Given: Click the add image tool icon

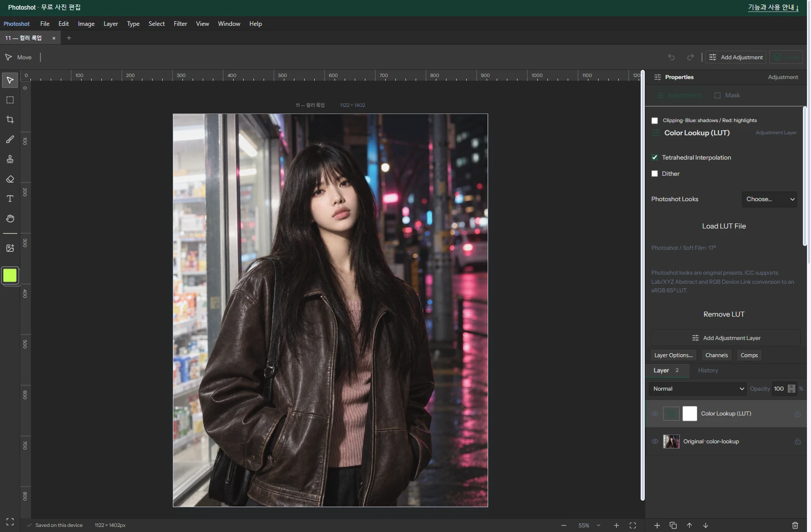Looking at the screenshot, I should click(10, 248).
